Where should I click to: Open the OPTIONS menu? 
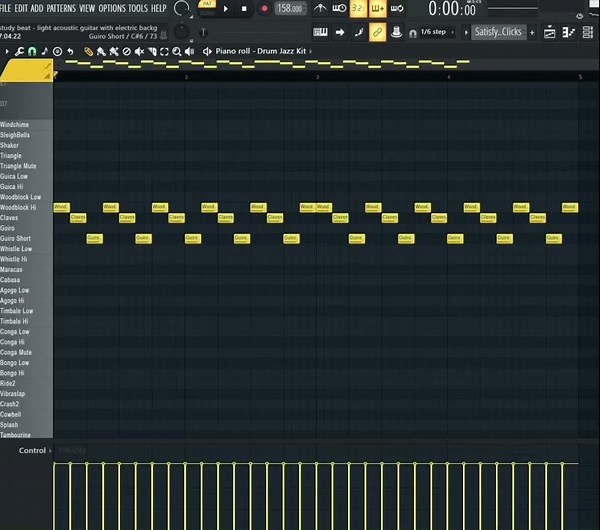click(x=112, y=8)
